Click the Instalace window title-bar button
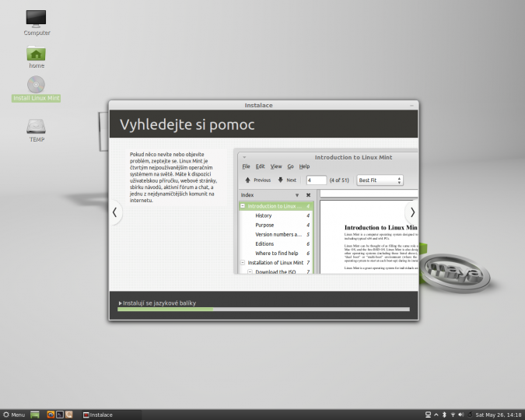Viewport: 525px width, 420px height. (411, 106)
